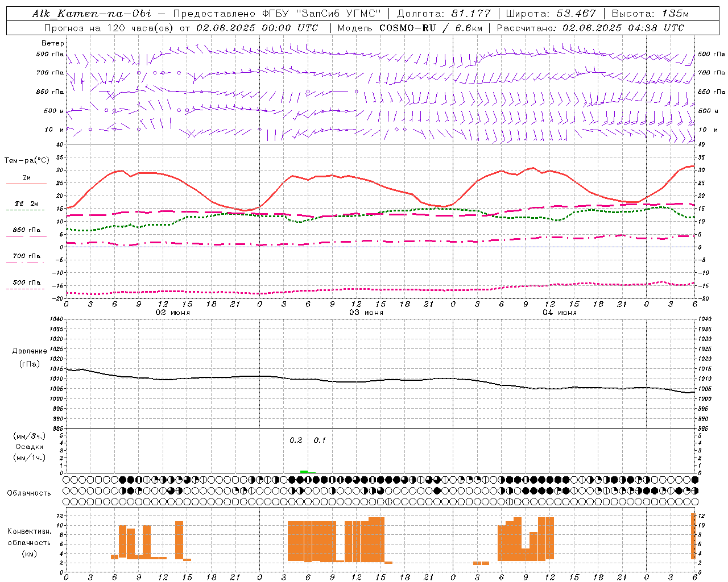Click the "(мм/3ч.)" precipitation unit label
The width and height of the screenshot is (728, 582).
click(30, 436)
